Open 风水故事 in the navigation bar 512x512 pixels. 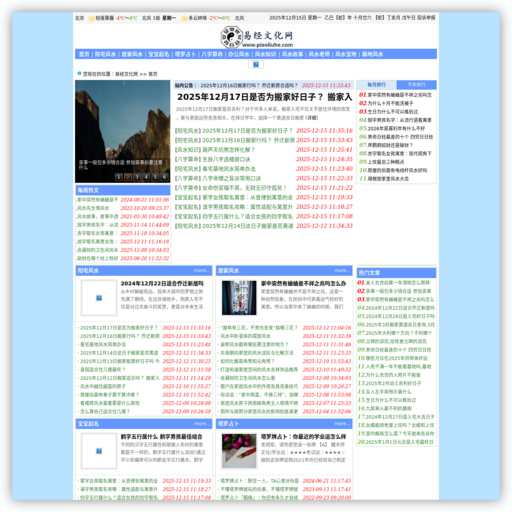click(292, 54)
